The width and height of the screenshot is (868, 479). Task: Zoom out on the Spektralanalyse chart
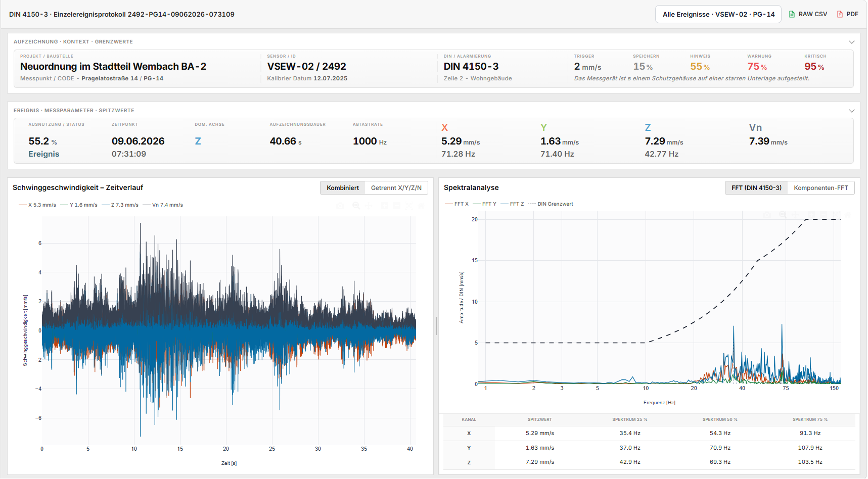click(x=823, y=215)
